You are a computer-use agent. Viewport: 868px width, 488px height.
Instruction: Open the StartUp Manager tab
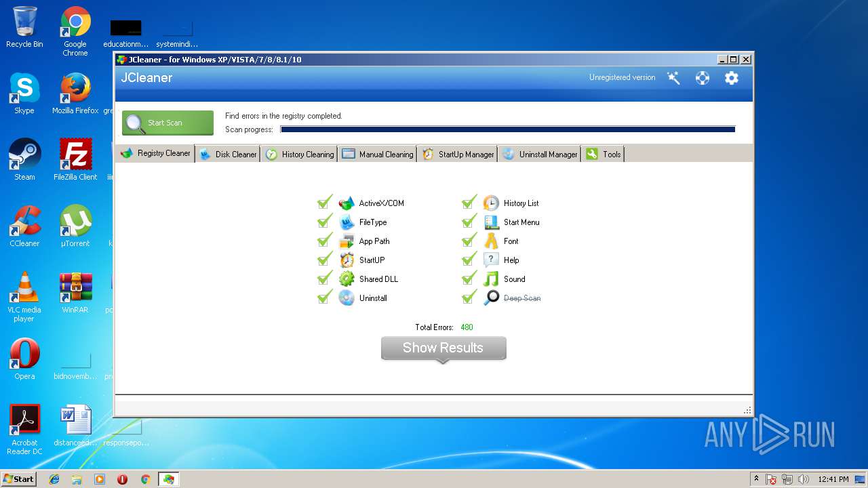coord(458,155)
